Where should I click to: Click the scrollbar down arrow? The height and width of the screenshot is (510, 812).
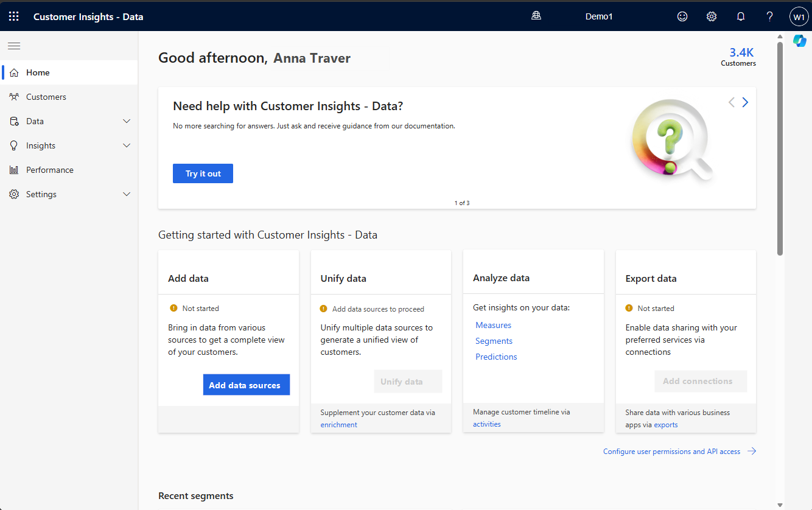[780, 505]
